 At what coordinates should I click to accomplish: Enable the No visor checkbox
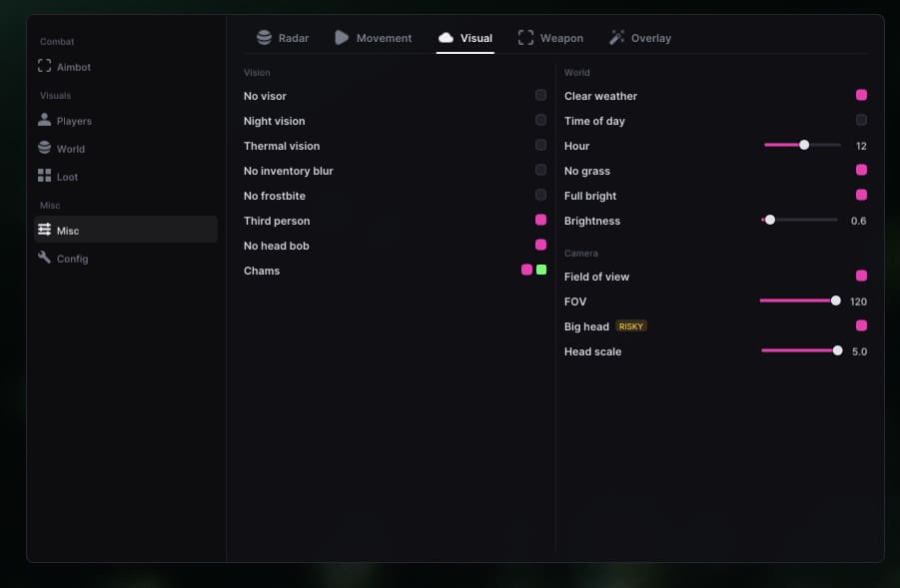pos(540,95)
